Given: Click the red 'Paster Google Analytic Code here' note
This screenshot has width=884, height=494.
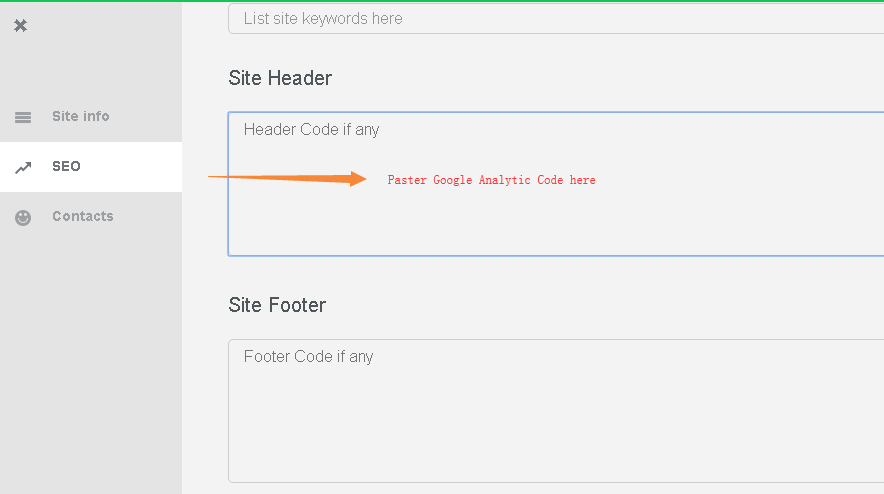Looking at the screenshot, I should point(491,180).
